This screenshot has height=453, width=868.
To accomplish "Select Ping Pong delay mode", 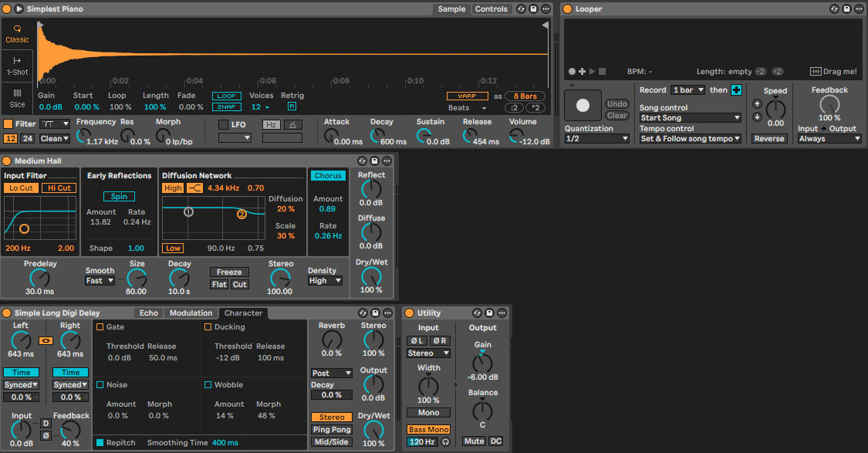I will point(332,430).
